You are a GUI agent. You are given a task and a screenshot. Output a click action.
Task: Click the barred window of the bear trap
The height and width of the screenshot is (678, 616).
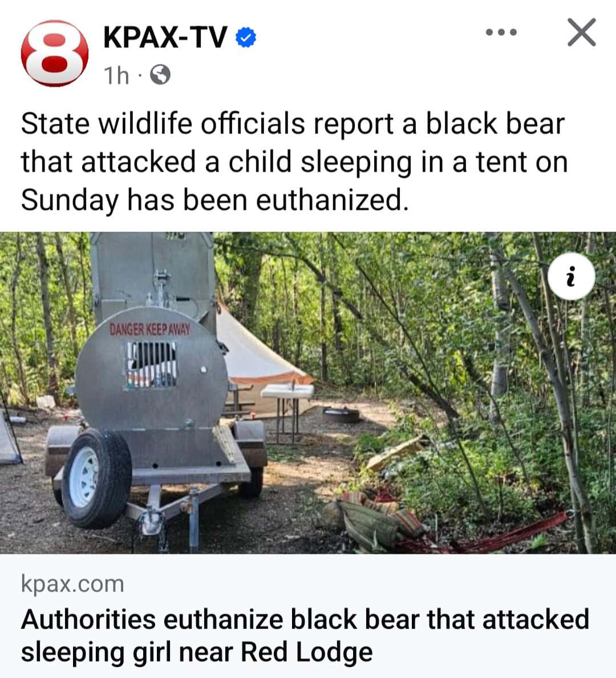click(x=151, y=364)
